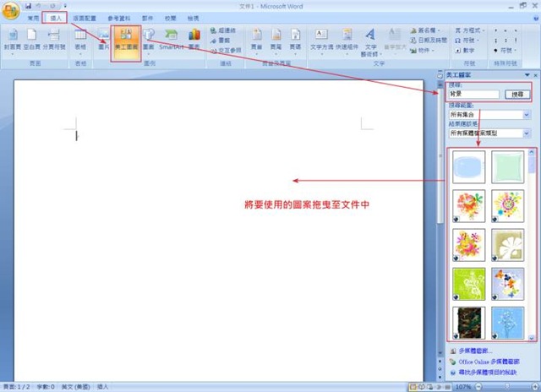Click the zoom out minus button
The image size is (541, 392).
[478, 387]
